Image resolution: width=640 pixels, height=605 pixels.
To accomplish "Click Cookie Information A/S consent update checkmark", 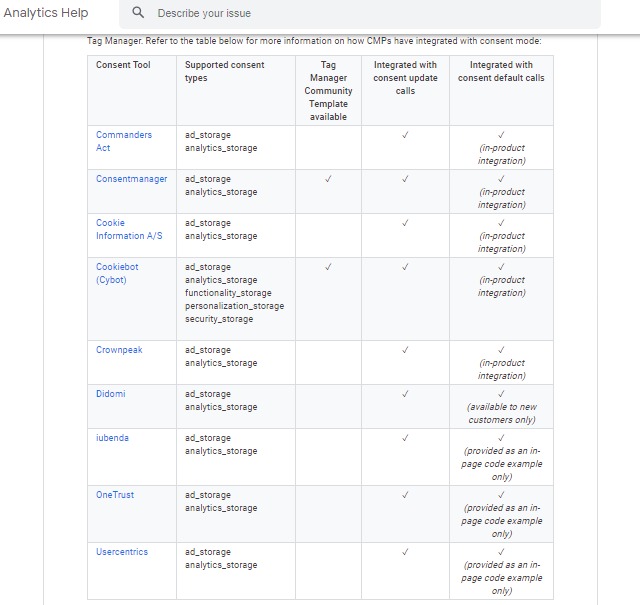I will coord(405,223).
